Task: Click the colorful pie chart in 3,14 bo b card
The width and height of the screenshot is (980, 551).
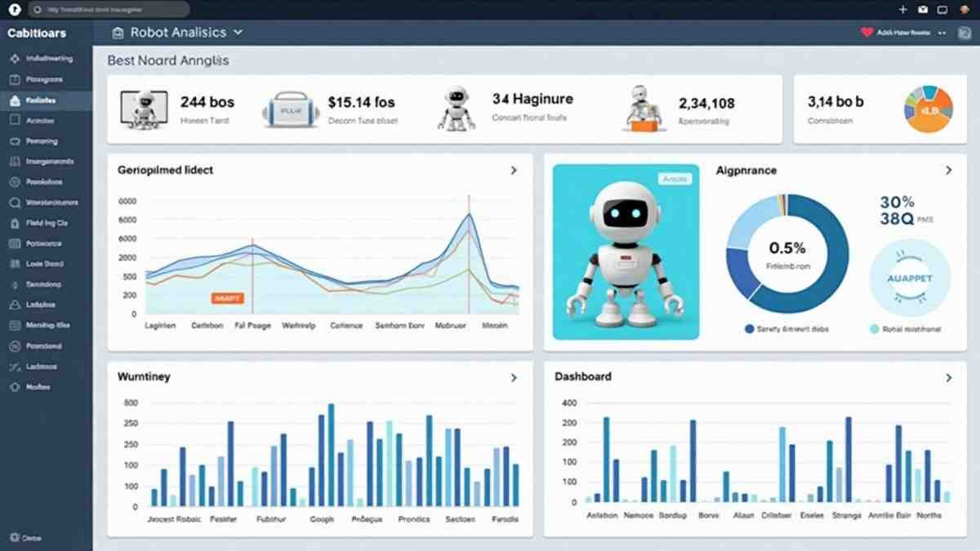Action: coord(929,109)
